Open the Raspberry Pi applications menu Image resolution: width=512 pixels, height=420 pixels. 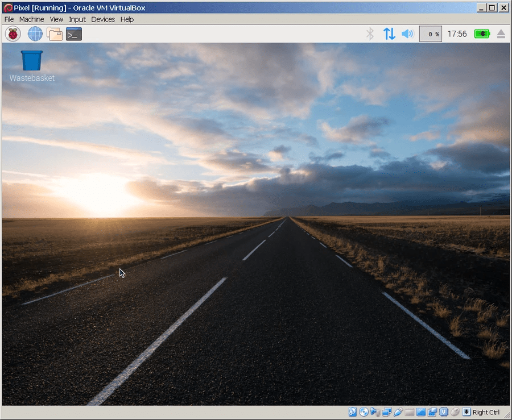[x=11, y=34]
